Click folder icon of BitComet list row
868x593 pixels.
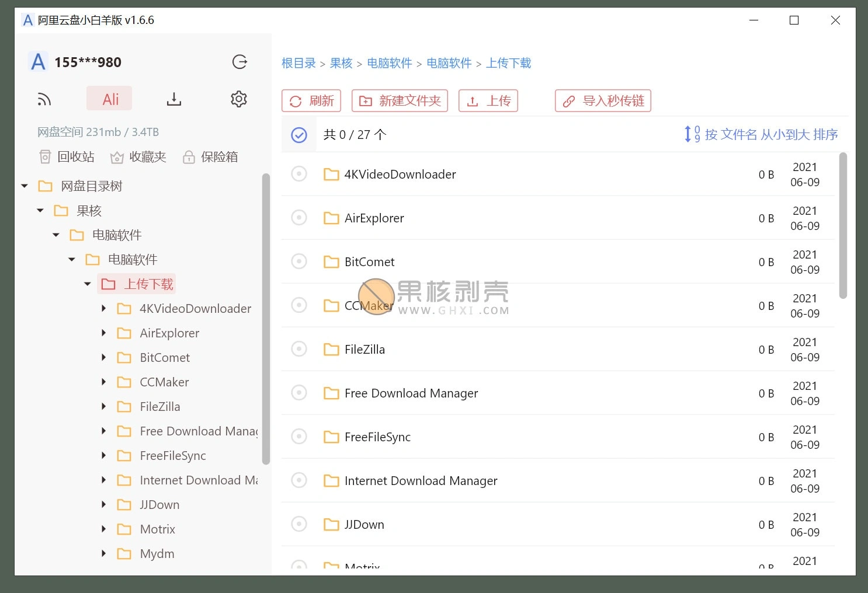[x=331, y=261]
